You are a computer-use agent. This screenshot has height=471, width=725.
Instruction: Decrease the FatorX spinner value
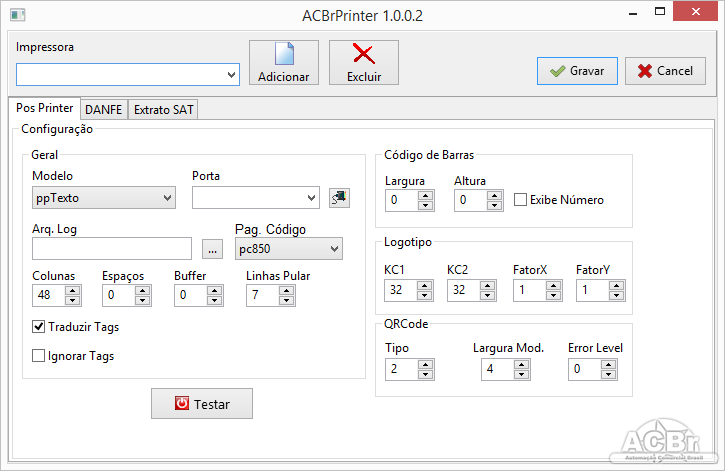[x=553, y=295]
